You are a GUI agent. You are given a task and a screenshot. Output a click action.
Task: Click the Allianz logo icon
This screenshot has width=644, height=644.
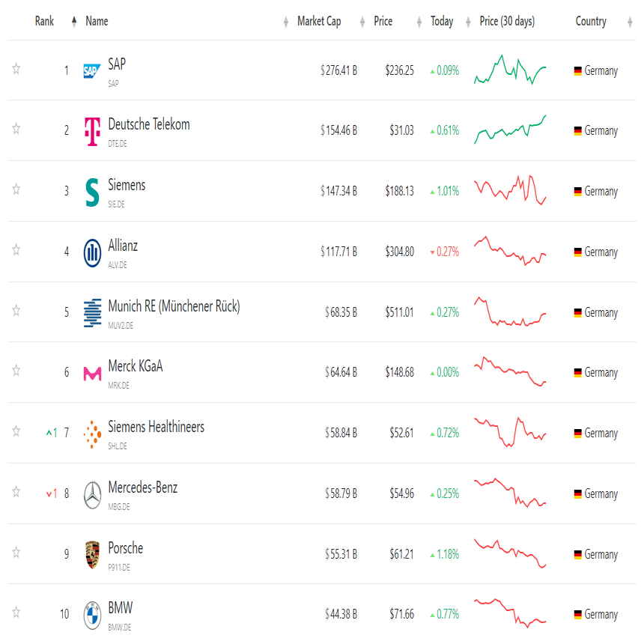[92, 252]
